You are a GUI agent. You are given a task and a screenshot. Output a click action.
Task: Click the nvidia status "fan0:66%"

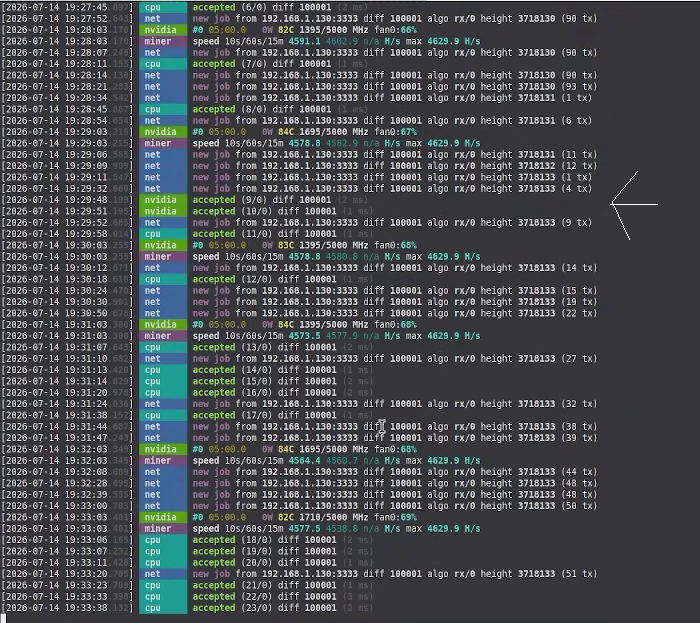(396, 30)
